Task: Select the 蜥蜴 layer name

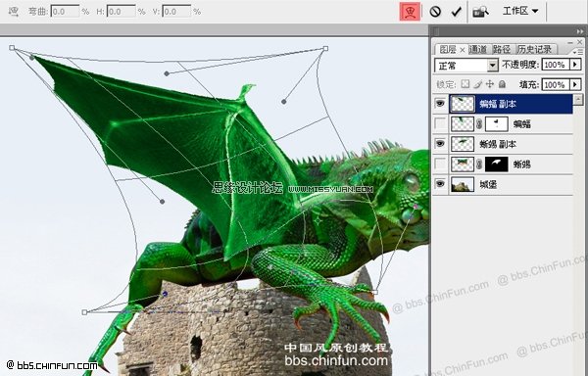Action: (x=522, y=164)
